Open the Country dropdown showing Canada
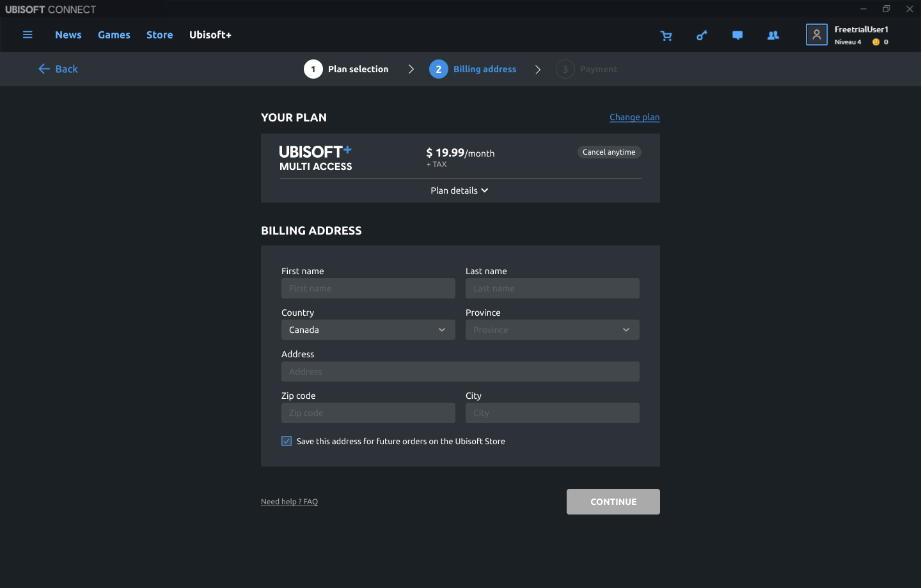This screenshot has height=588, width=921. click(368, 330)
